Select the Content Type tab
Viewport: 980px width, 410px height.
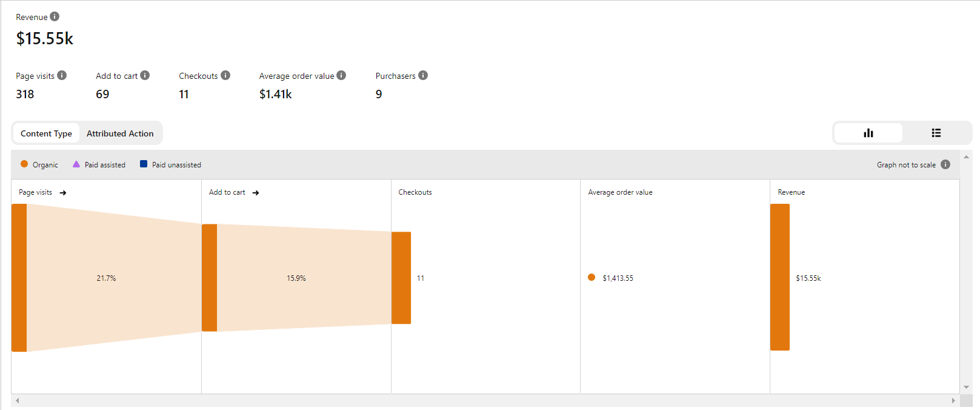tap(46, 133)
